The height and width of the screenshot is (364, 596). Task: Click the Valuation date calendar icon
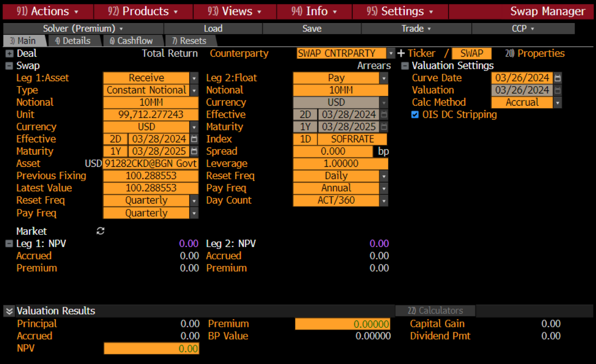coord(558,90)
